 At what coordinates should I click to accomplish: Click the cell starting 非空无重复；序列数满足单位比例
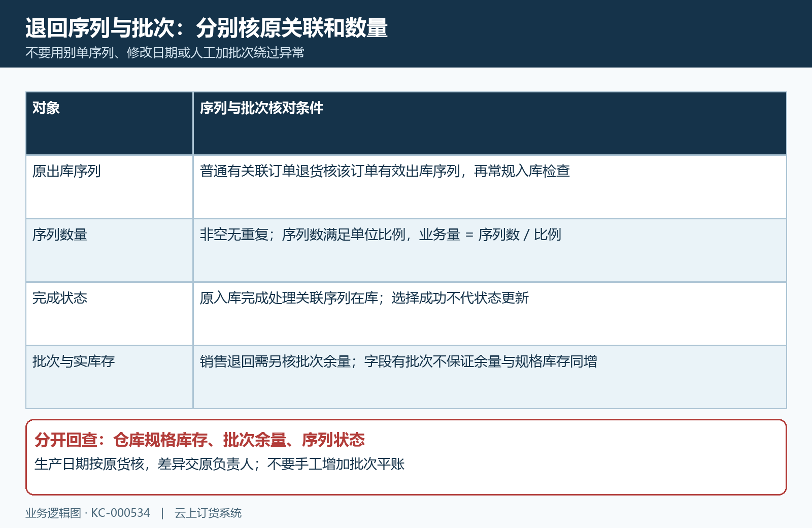490,250
